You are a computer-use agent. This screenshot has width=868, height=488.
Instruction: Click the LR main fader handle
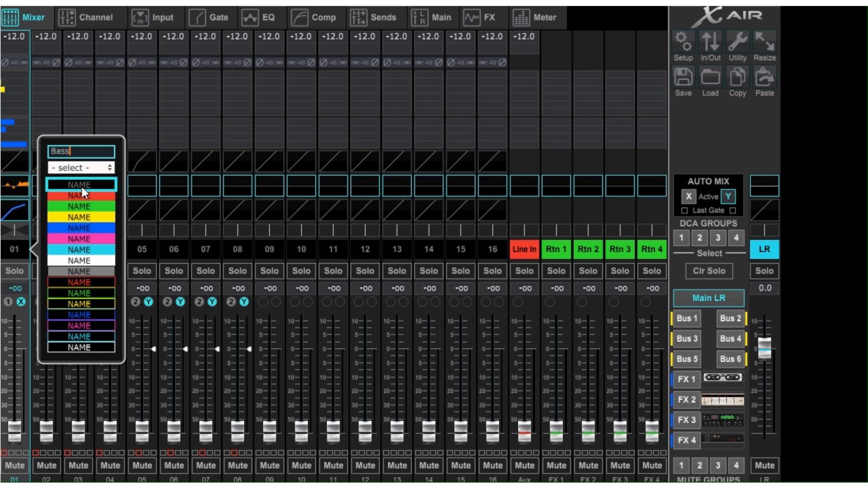[764, 346]
